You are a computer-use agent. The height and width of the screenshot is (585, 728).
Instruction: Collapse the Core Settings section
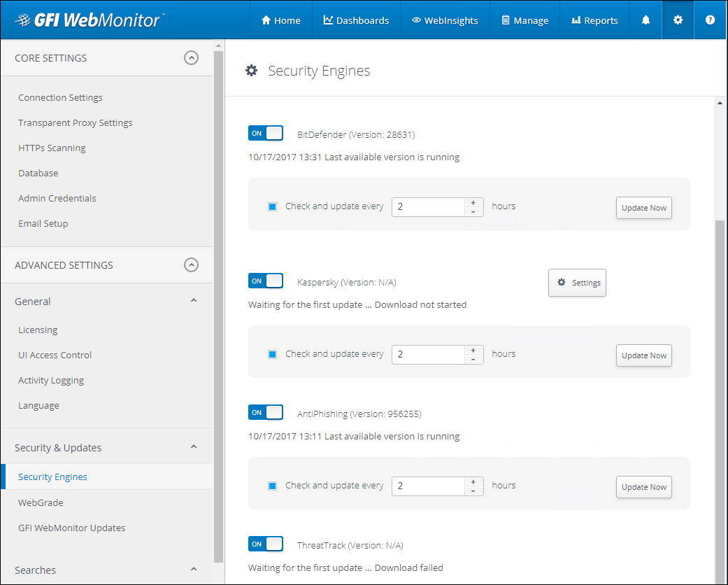(192, 57)
